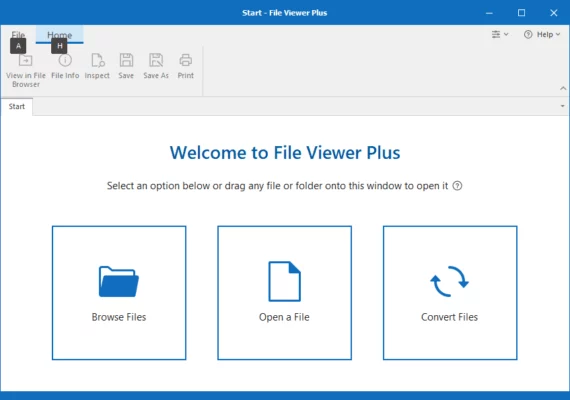Open the settings options dropdown
This screenshot has width=570, height=400.
coord(500,35)
